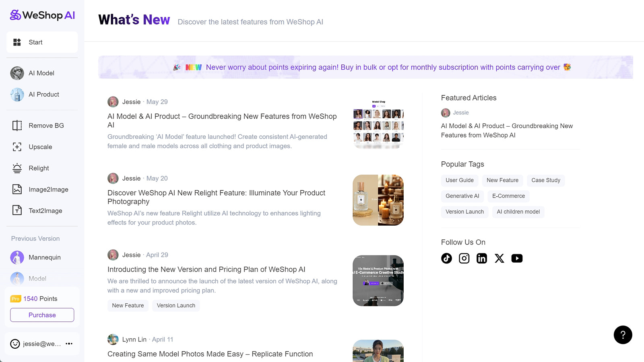Open WeShop YouTube channel

click(x=517, y=258)
